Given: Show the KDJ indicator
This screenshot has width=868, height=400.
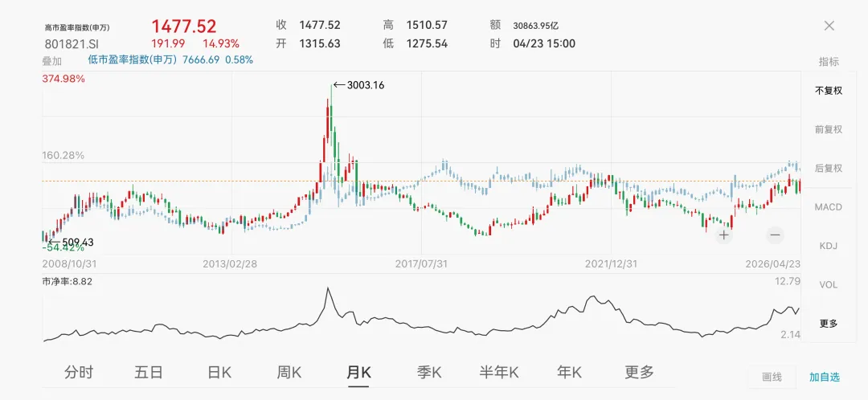Looking at the screenshot, I should pyautogui.click(x=829, y=246).
